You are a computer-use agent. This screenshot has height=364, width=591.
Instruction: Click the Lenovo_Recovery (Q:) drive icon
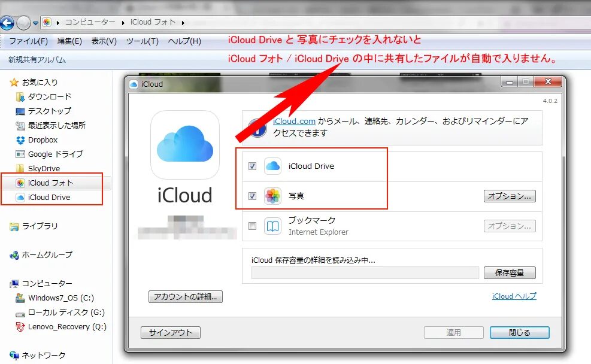click(20, 327)
